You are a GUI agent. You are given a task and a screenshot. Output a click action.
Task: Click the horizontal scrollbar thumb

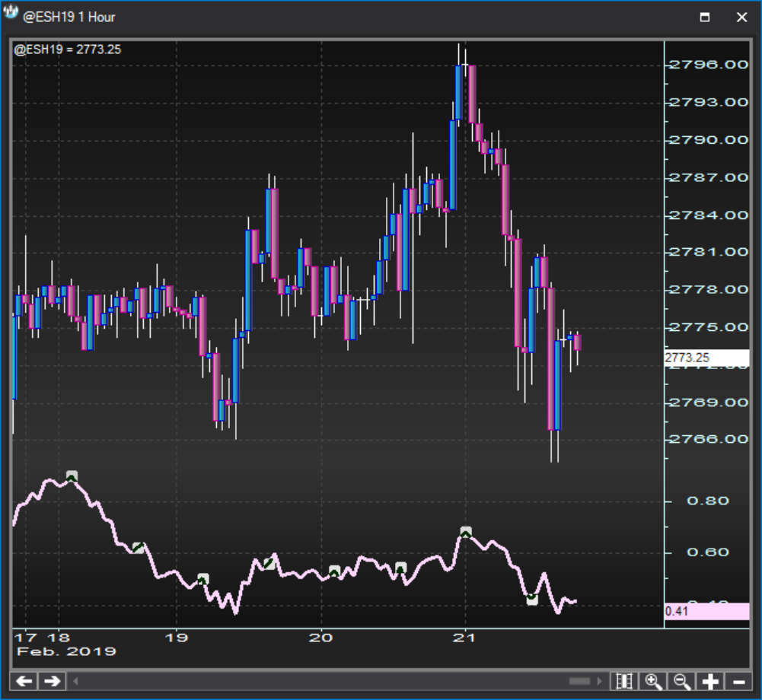[x=579, y=681]
